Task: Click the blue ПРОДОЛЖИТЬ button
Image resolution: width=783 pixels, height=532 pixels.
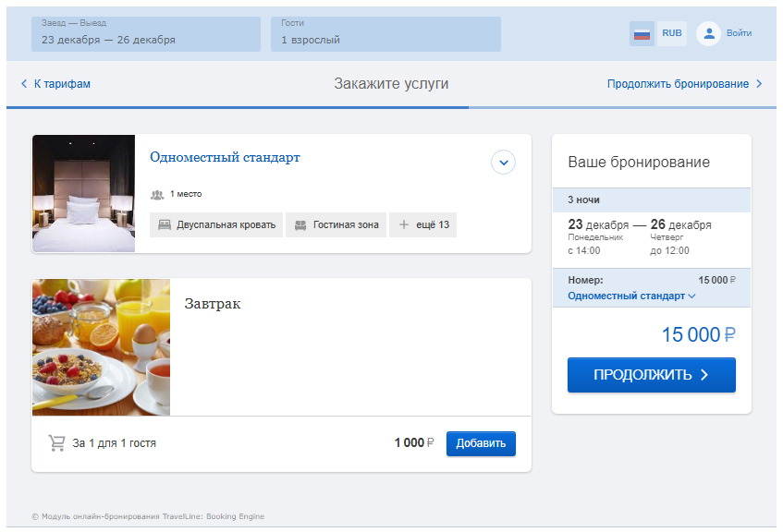Action: pos(651,375)
